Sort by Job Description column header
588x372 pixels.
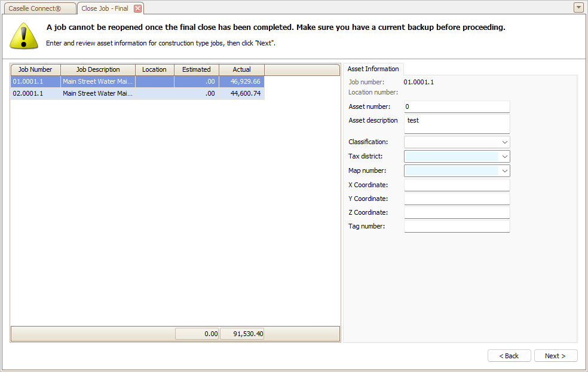point(98,70)
